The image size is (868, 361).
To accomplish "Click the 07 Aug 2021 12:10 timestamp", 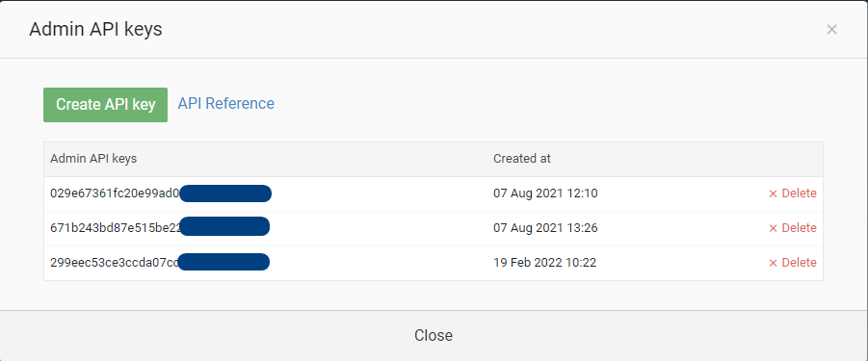I will tap(545, 193).
